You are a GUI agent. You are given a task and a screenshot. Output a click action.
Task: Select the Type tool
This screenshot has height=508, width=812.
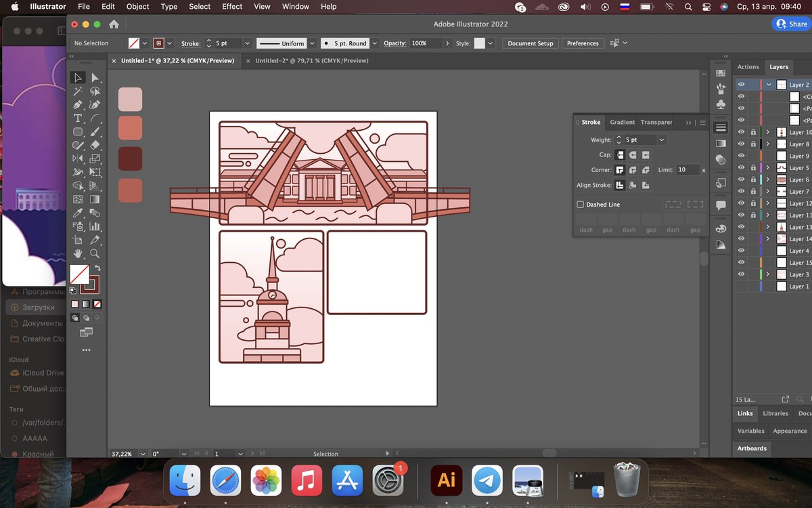point(78,118)
